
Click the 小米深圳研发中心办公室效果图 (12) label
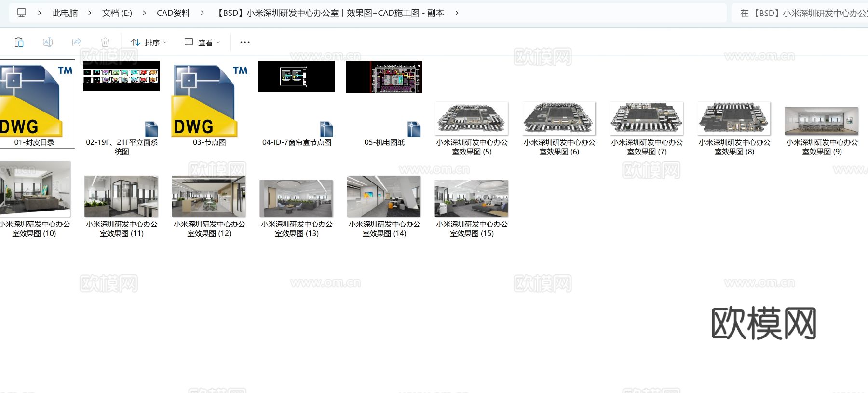click(209, 228)
